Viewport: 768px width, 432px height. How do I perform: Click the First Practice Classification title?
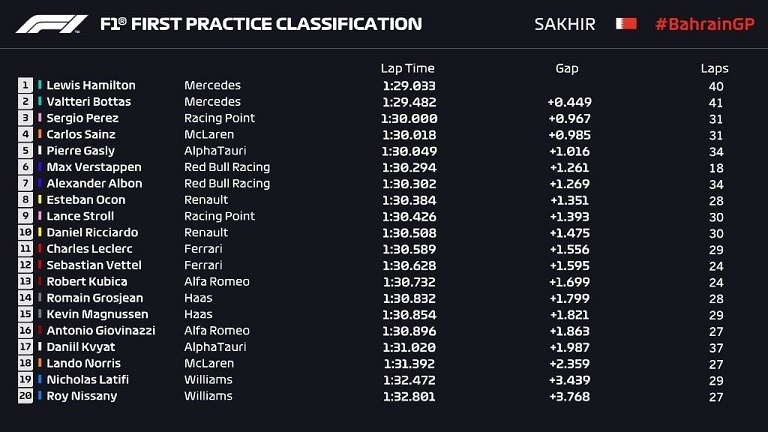click(x=261, y=24)
